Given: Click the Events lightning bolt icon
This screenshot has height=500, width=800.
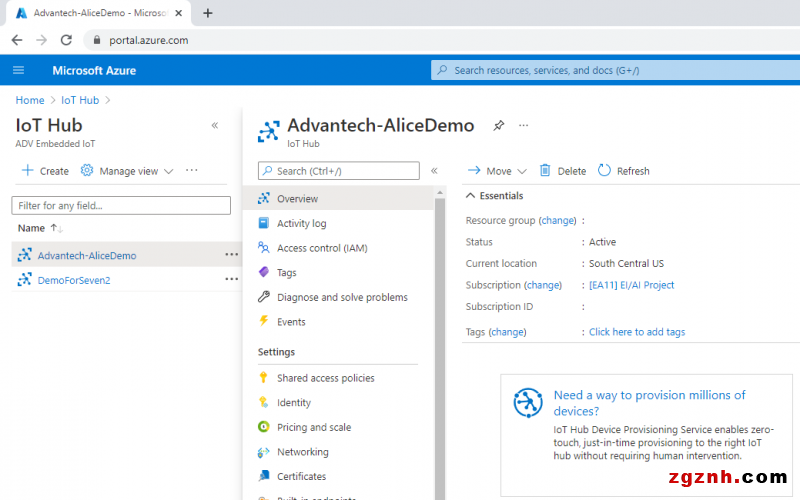Looking at the screenshot, I should tap(264, 320).
